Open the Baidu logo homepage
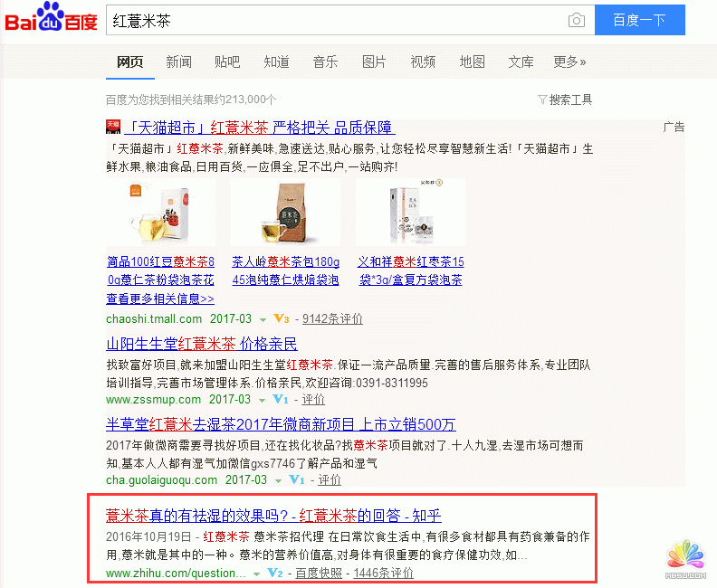 (51, 17)
